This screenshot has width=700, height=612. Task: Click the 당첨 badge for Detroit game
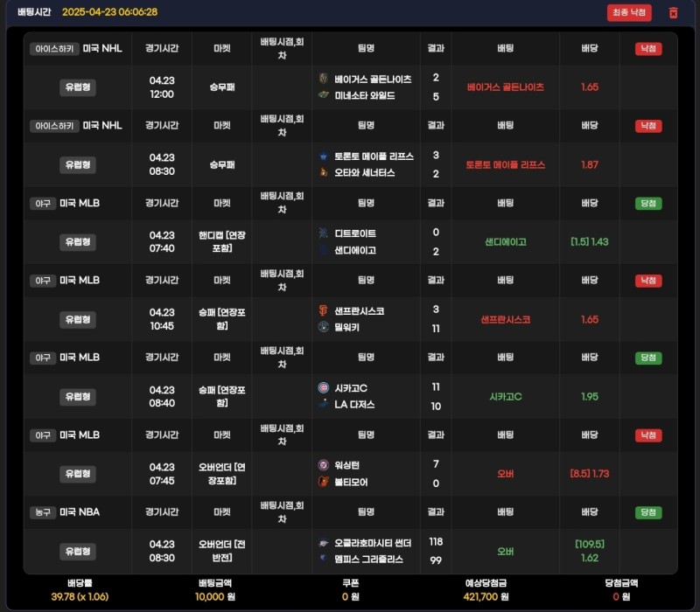[648, 204]
